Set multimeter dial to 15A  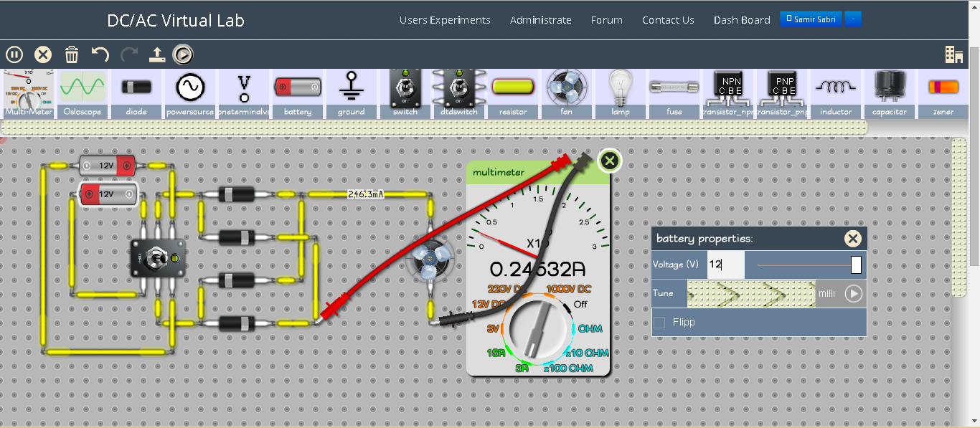[x=496, y=353]
